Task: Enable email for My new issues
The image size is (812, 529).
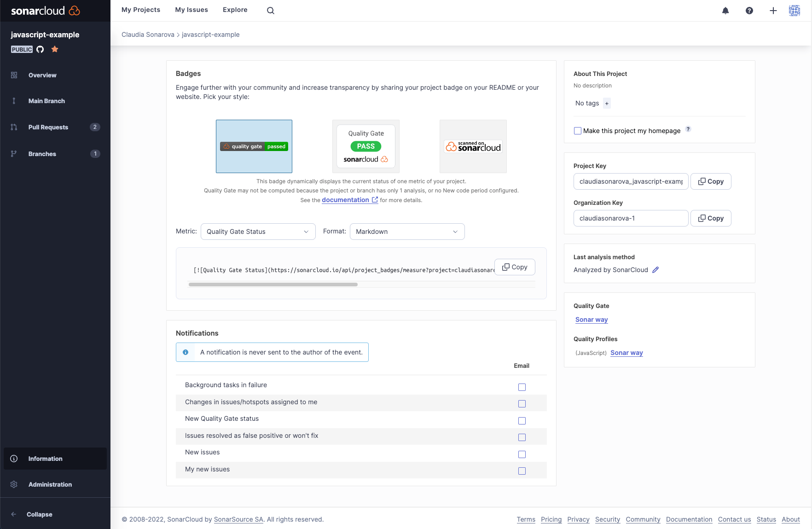Action: (522, 471)
